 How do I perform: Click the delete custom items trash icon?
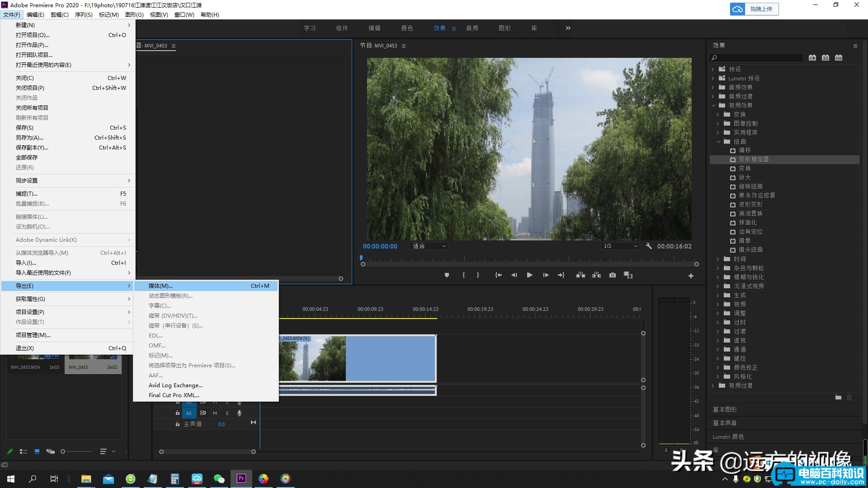849,398
